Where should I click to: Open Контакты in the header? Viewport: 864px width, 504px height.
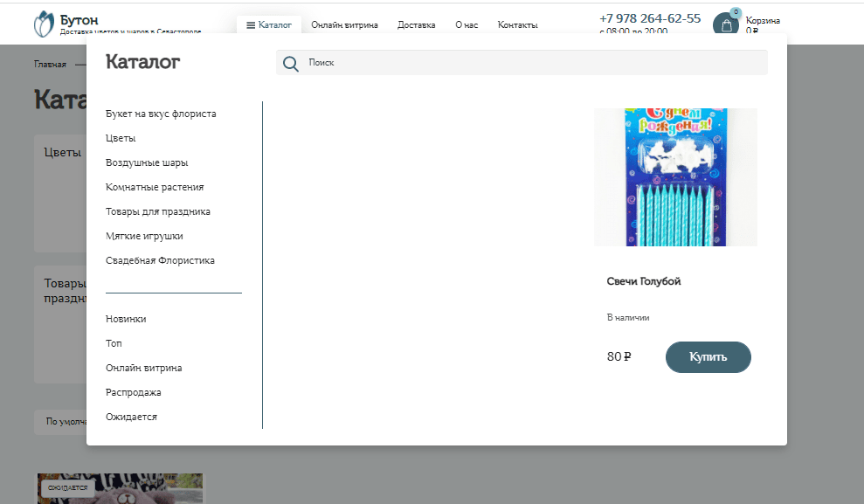(x=517, y=25)
